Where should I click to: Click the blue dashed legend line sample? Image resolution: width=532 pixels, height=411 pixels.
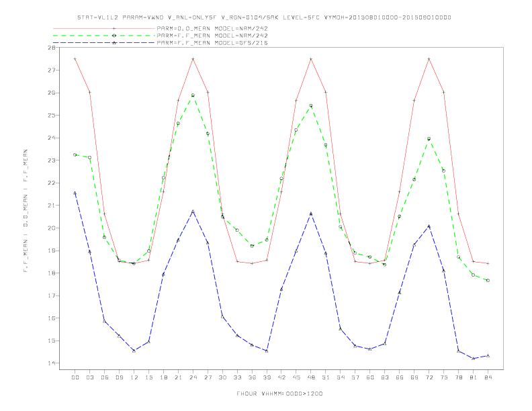(104, 43)
